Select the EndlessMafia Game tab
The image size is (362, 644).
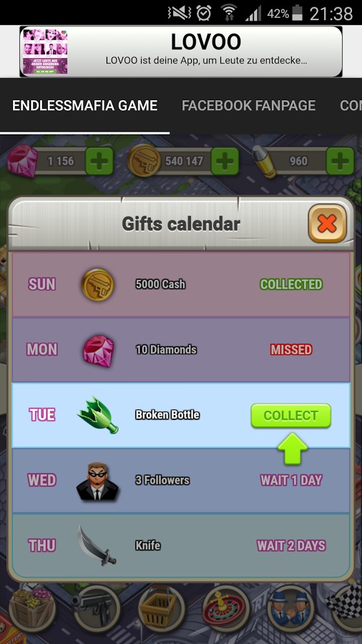click(x=85, y=106)
